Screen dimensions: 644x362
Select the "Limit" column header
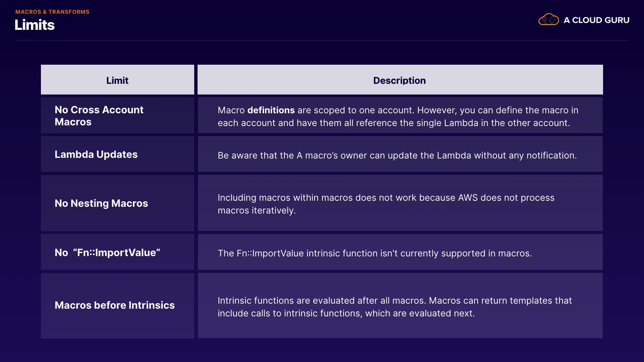tap(117, 80)
